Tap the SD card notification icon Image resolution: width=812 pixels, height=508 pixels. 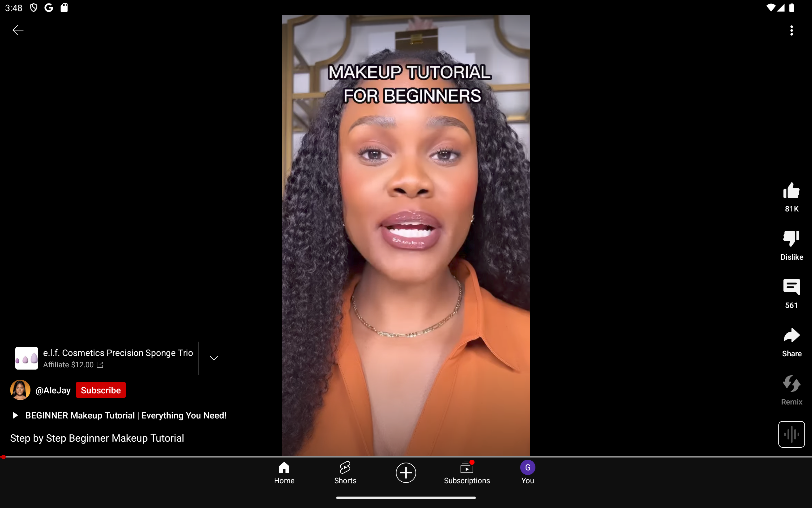tap(64, 8)
